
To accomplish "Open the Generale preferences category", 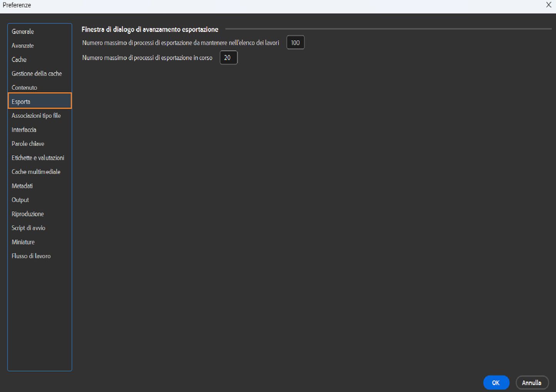I will pyautogui.click(x=40, y=32).
